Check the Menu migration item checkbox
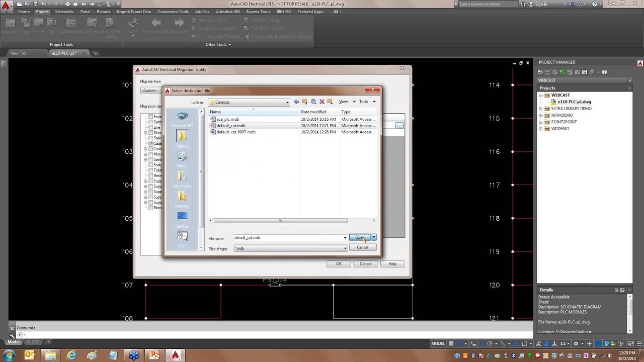This screenshot has height=362, width=644. [x=150, y=133]
